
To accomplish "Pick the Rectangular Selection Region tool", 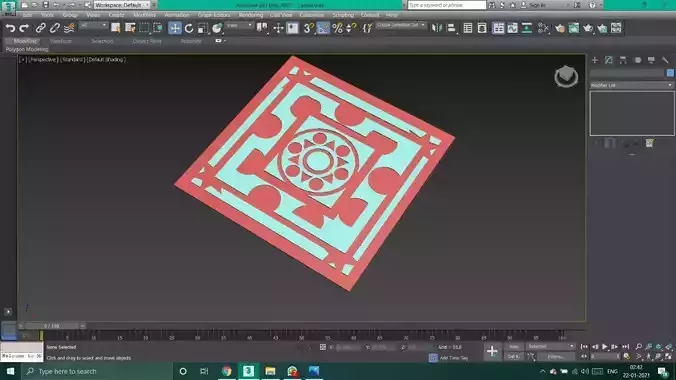I will click(x=144, y=28).
